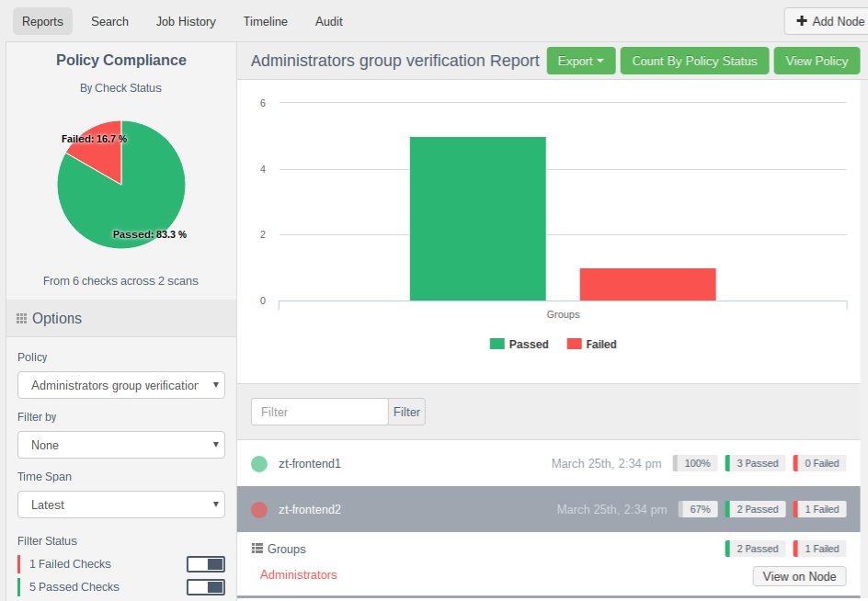Screen dimensions: 868x601
Task: Click the plus icon on Add Node
Action: (x=802, y=21)
